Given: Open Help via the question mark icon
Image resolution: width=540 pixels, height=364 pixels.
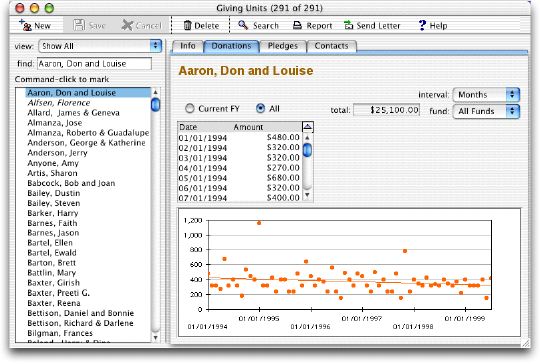Looking at the screenshot, I should pos(422,25).
